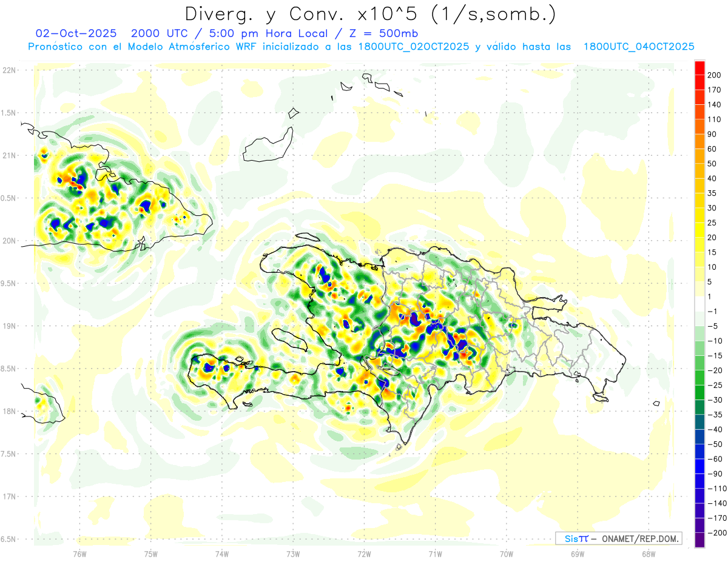Screen dimensions: 728x562
Task: Click the '69W' longitude axis label
Action: [x=578, y=554]
